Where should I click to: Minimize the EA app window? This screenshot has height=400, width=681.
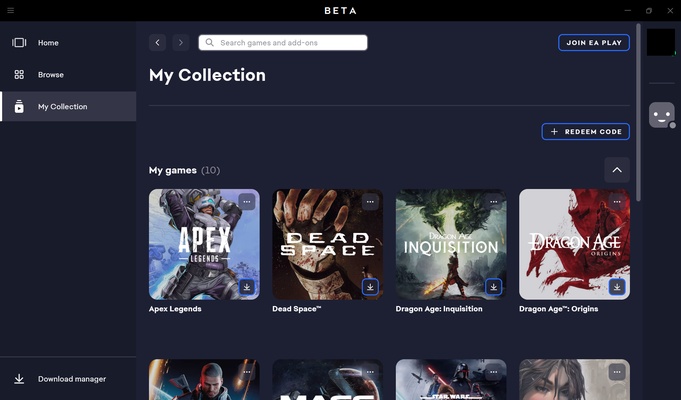click(628, 10)
